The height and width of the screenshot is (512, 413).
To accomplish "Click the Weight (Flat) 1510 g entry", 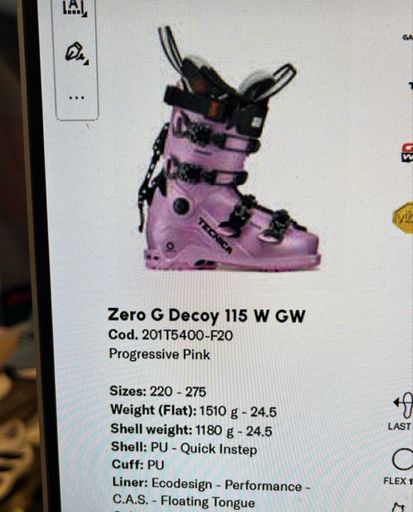I will coord(194,411).
